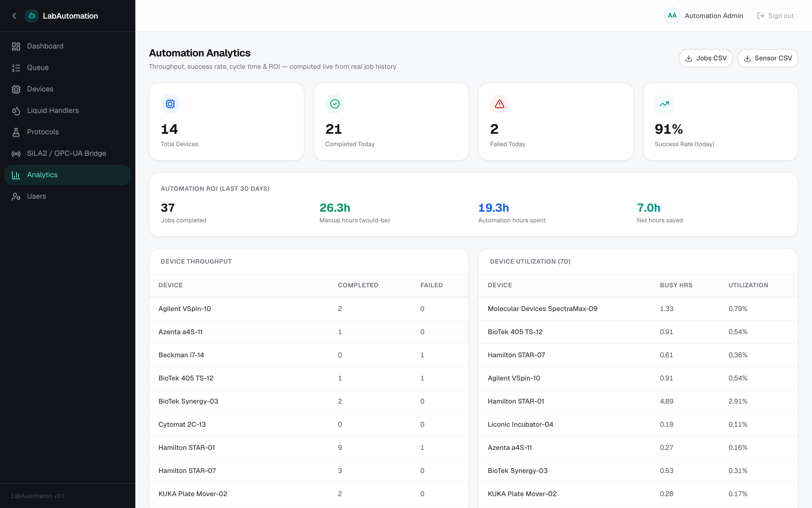Go to the Queue section
Viewport: 812px width, 508px height.
click(67, 68)
